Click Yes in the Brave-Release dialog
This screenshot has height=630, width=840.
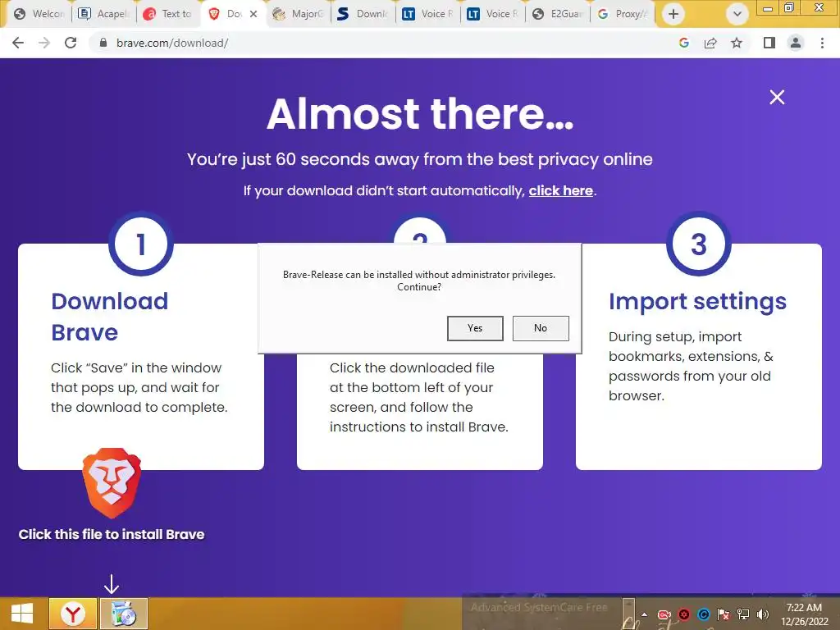(475, 328)
